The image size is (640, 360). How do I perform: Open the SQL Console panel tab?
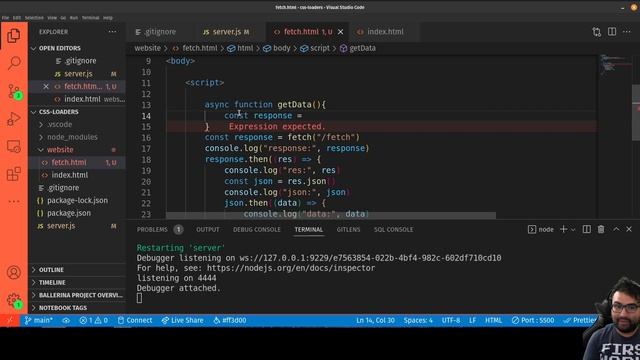tap(393, 230)
